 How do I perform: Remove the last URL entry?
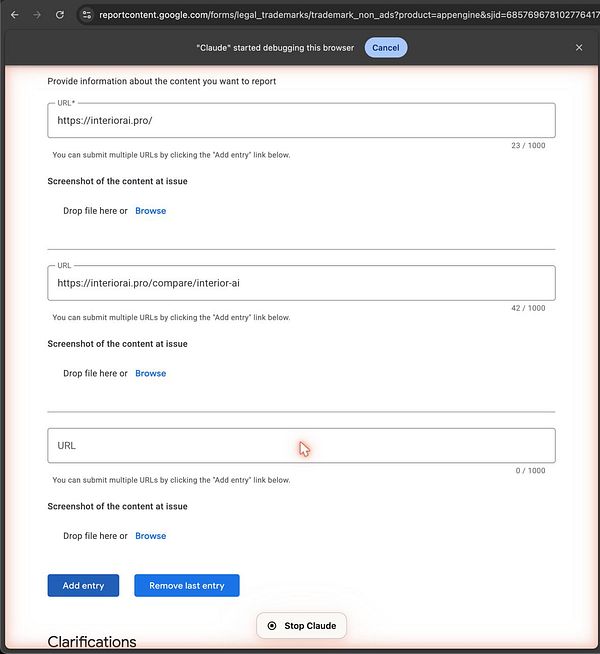[187, 586]
